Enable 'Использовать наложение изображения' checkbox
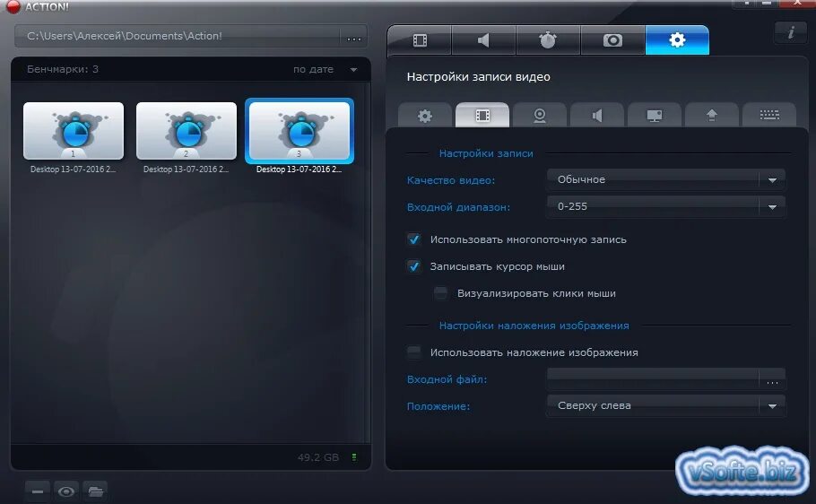The image size is (816, 504). (414, 352)
